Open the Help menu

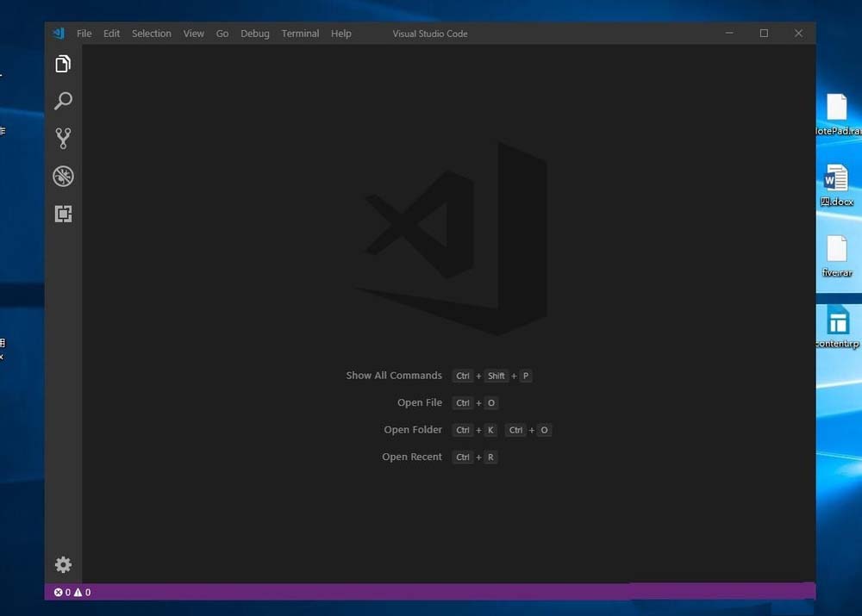(x=340, y=34)
